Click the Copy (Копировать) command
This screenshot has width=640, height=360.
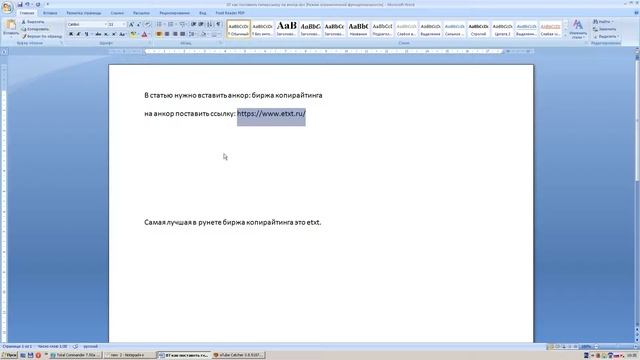(36, 29)
